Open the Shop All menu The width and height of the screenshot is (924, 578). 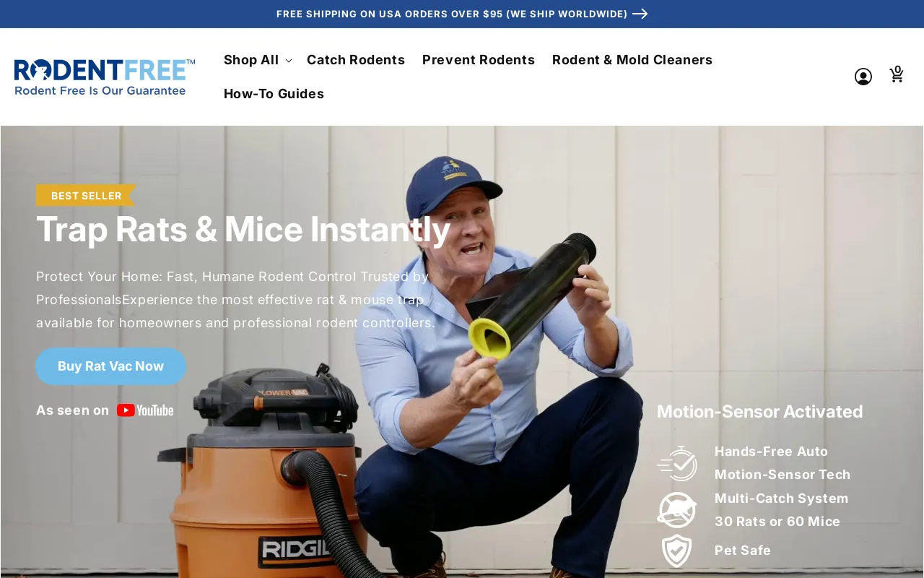[x=250, y=60]
